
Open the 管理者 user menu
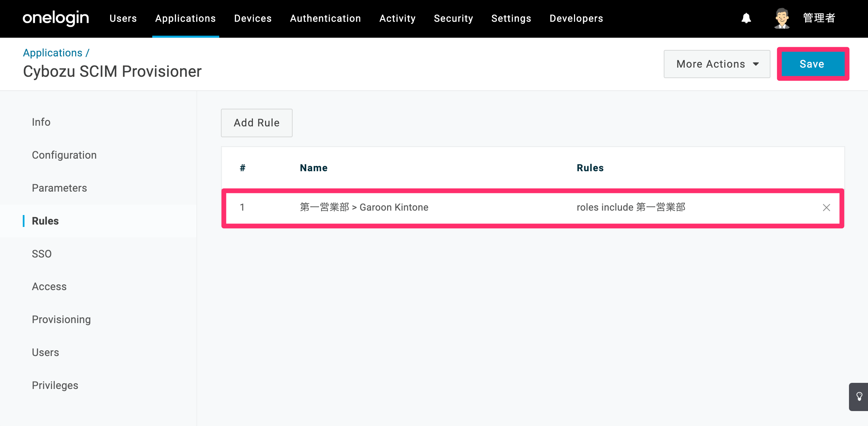(x=819, y=18)
